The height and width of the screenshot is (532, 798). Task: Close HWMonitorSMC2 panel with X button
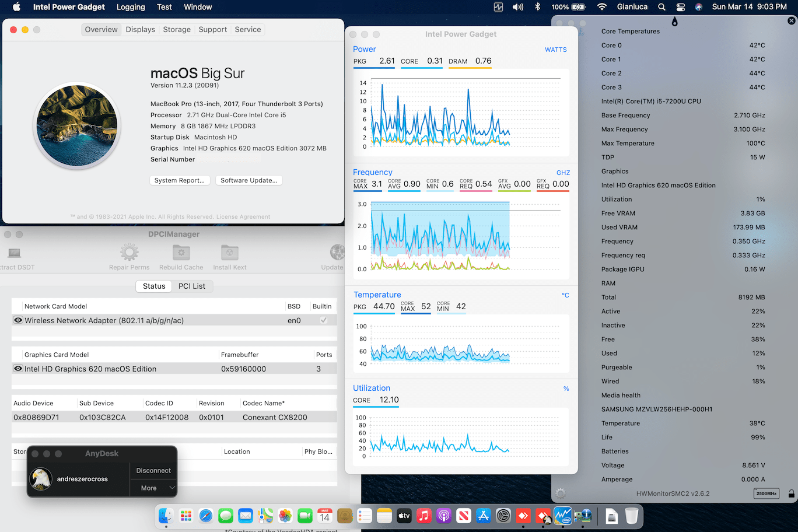(792, 20)
